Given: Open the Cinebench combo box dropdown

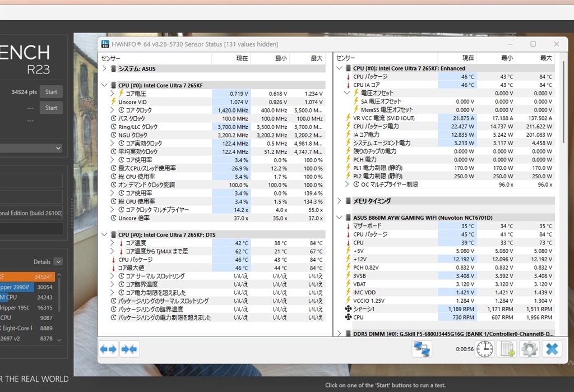Looking at the screenshot, I should click(x=58, y=149).
